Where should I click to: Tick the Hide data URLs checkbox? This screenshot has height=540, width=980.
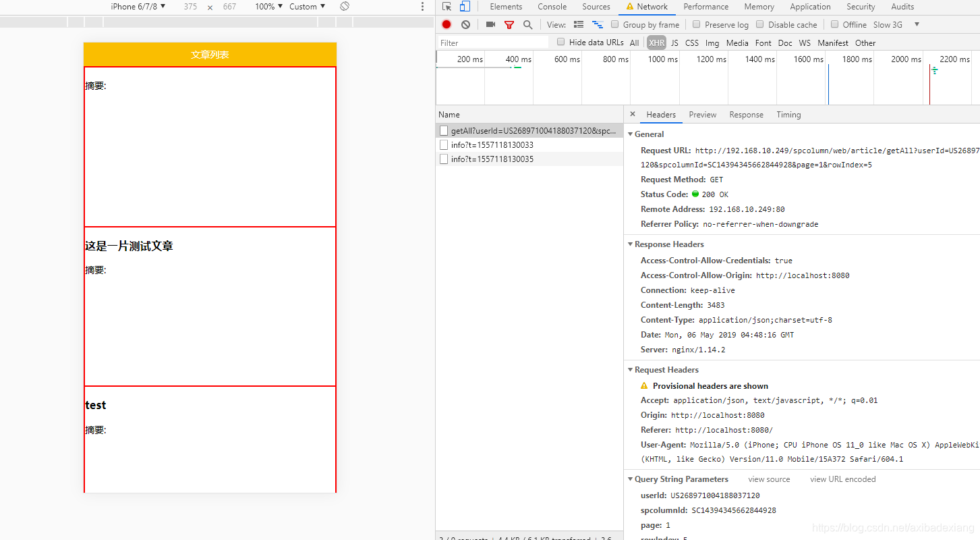[x=560, y=42]
